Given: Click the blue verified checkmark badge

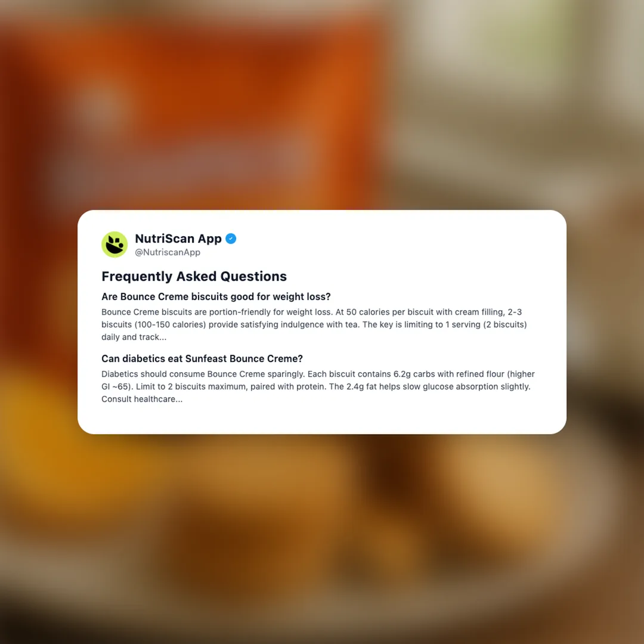Looking at the screenshot, I should [x=231, y=239].
